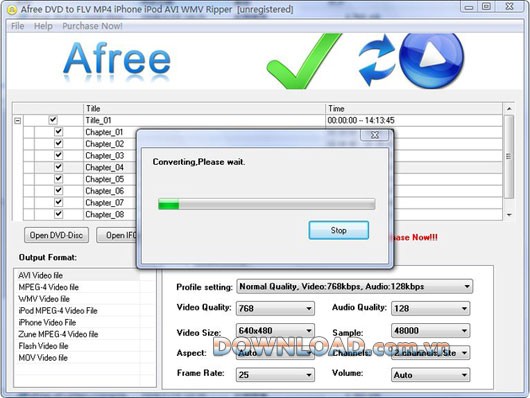Click the Time column header
Image resolution: width=530 pixels, height=398 pixels.
pyautogui.click(x=414, y=109)
